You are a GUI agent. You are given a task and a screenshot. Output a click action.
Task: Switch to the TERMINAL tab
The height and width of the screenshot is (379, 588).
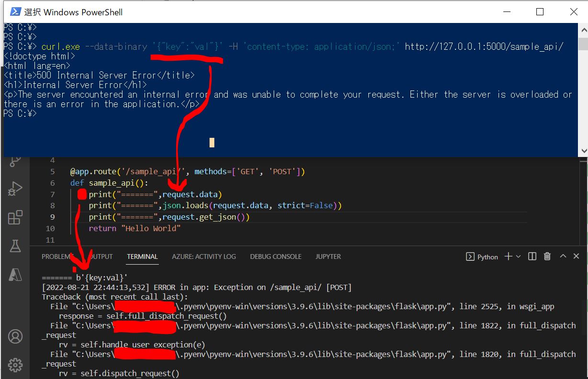tap(142, 256)
